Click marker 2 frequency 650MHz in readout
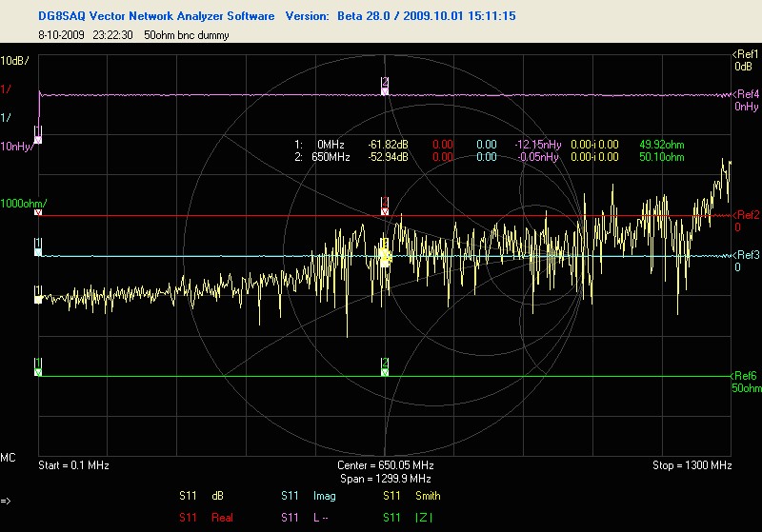This screenshot has height=532, width=762. point(331,157)
